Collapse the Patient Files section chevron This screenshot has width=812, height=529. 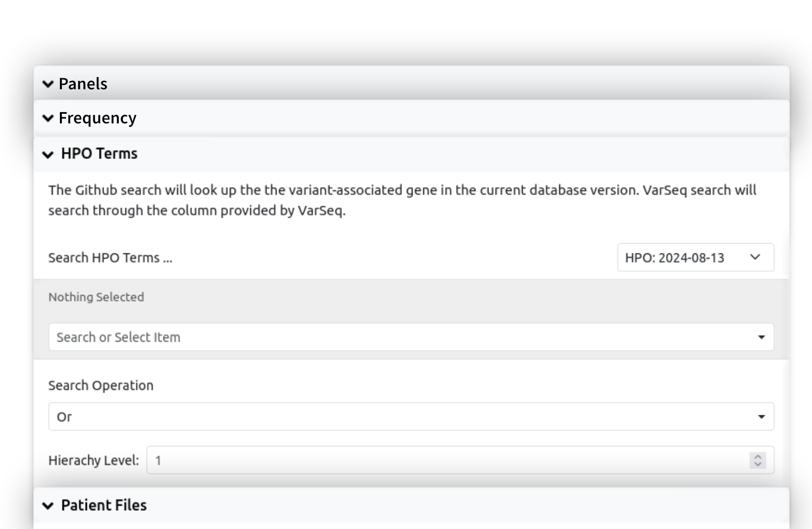[x=48, y=506]
